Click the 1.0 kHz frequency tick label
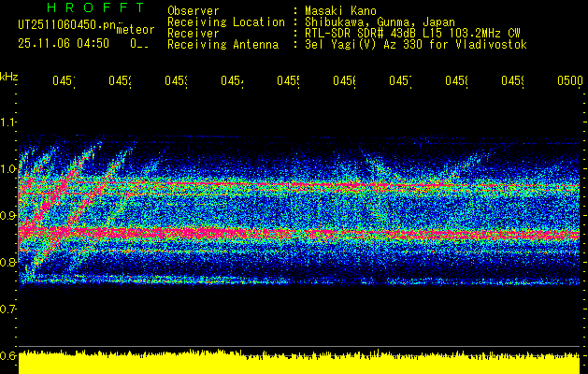 click(x=7, y=169)
